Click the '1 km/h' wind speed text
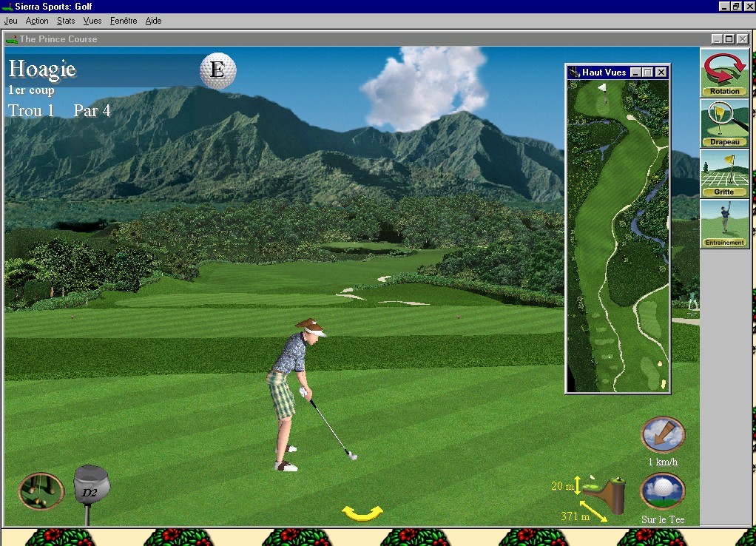This screenshot has width=756, height=546. 663,462
